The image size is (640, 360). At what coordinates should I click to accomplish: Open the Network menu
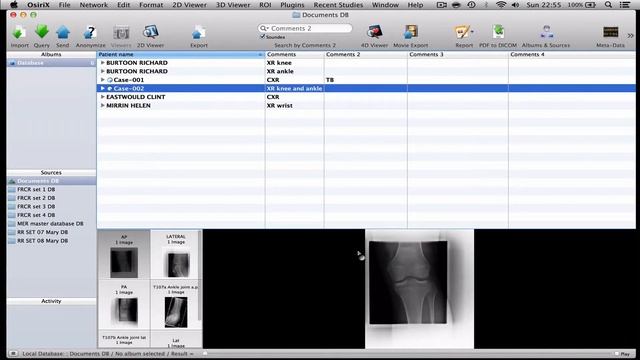click(x=93, y=5)
